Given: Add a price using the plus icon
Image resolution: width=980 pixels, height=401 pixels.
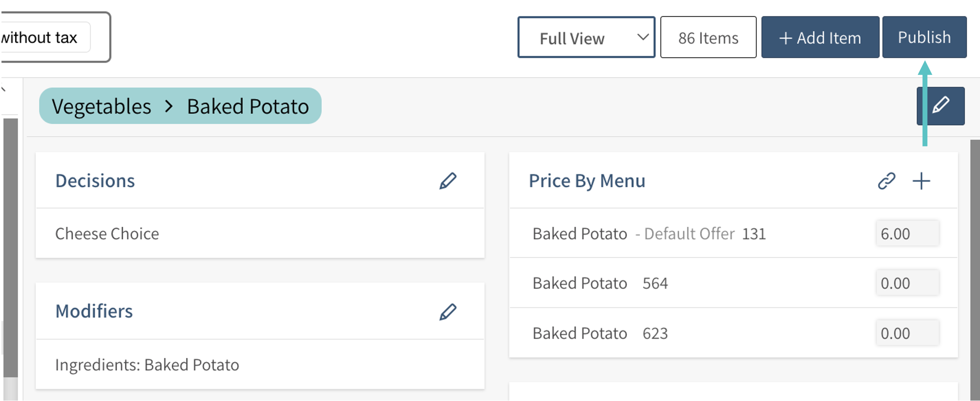Looking at the screenshot, I should [921, 181].
